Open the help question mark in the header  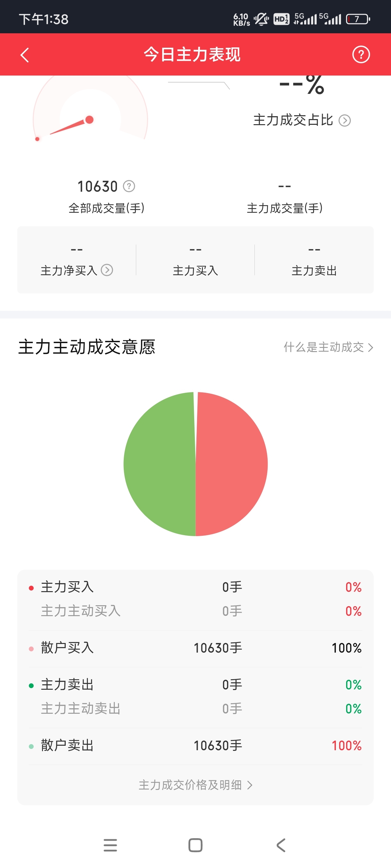pyautogui.click(x=361, y=55)
